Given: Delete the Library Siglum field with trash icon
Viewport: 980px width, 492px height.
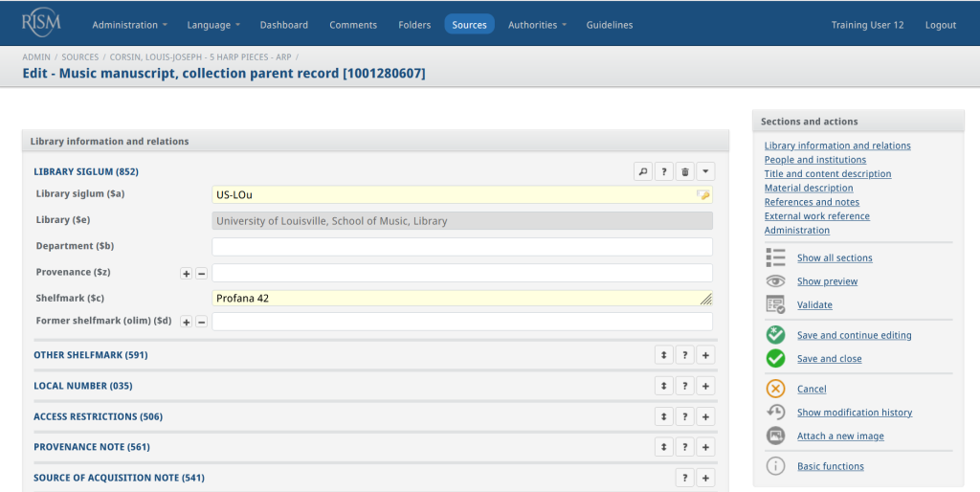Looking at the screenshot, I should click(684, 172).
